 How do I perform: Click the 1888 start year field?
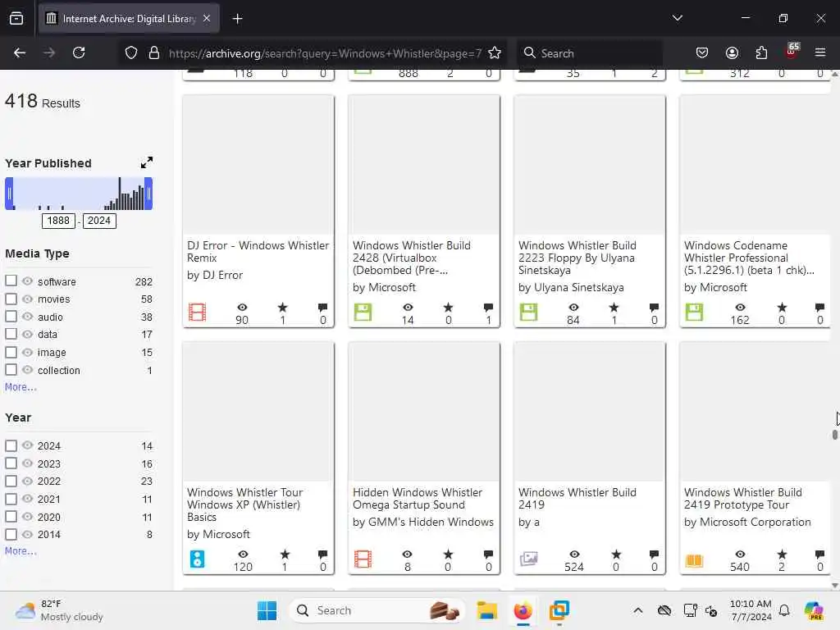58,221
